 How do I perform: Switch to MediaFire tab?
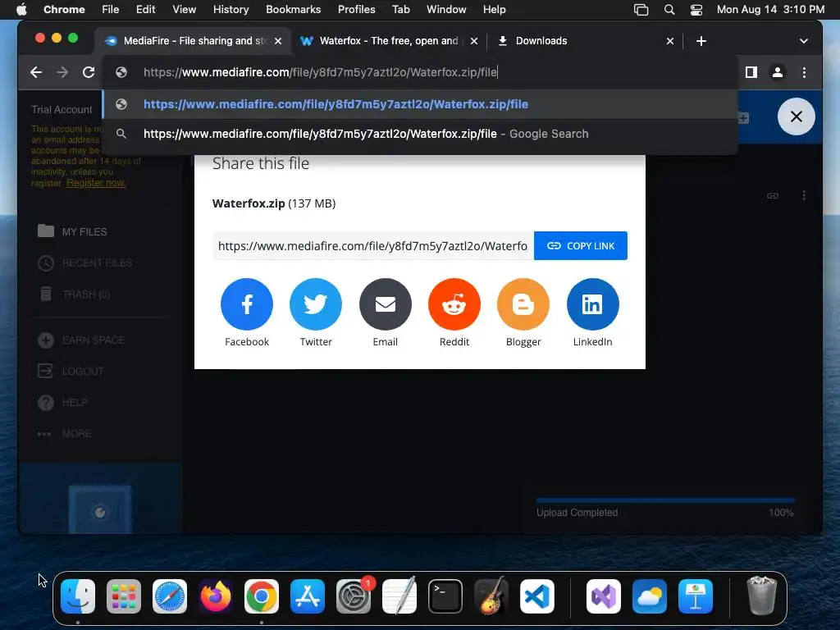click(x=193, y=41)
